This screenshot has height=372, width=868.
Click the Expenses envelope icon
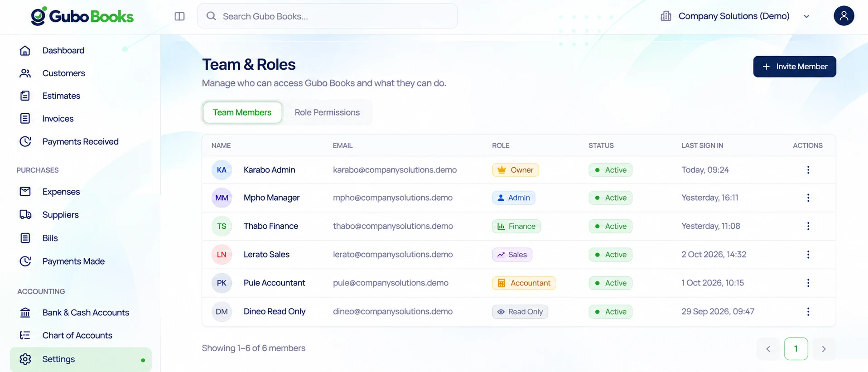point(25,192)
